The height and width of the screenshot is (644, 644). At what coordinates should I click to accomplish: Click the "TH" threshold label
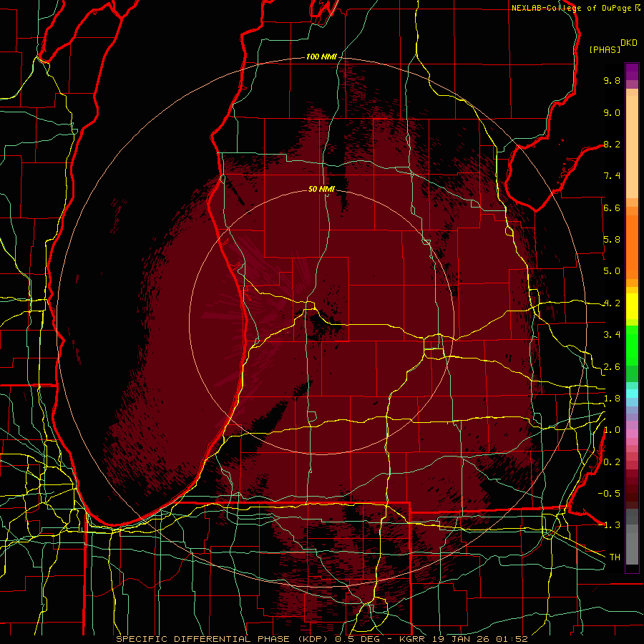click(615, 557)
